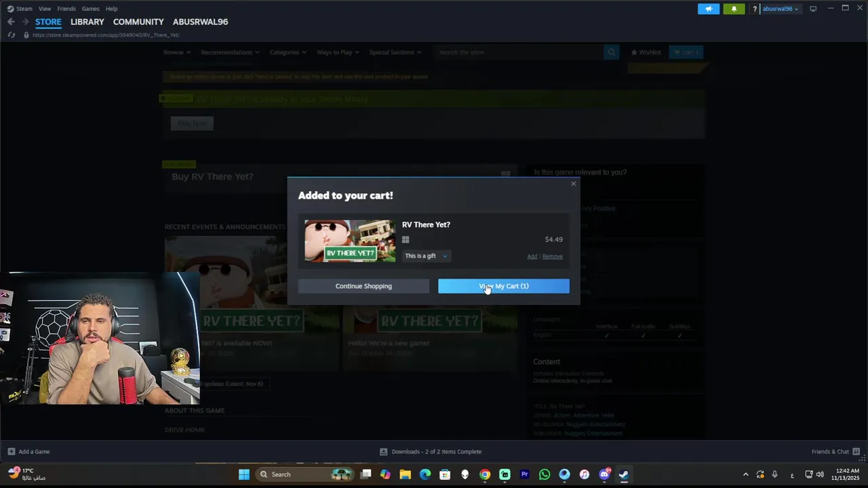Click the Windows Start button
The width and height of the screenshot is (868, 488).
point(244,474)
